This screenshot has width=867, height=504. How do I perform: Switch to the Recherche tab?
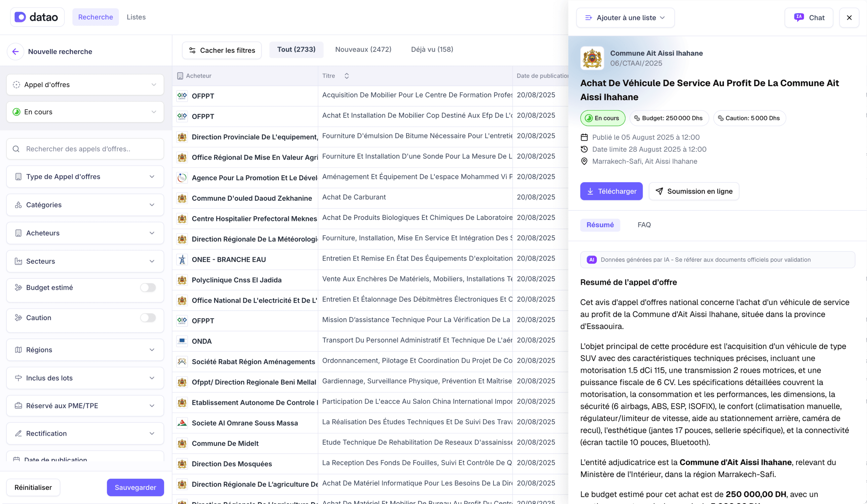click(x=95, y=17)
